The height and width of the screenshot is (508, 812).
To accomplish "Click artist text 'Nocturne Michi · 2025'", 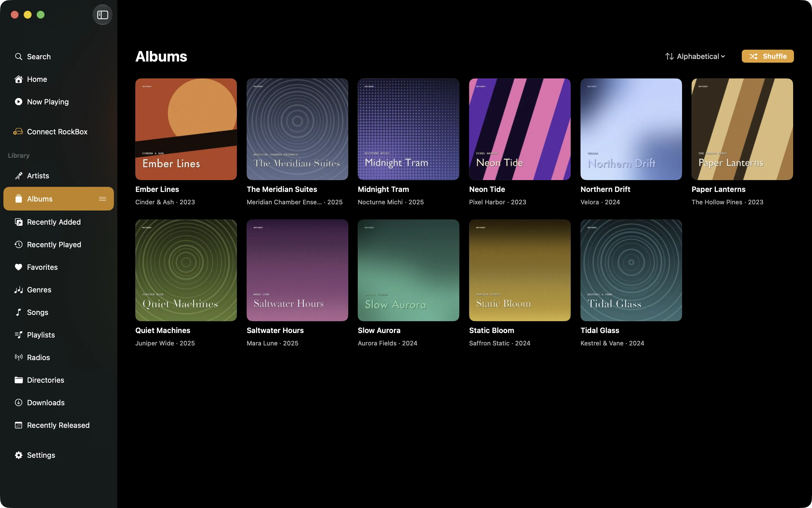I will point(391,202).
